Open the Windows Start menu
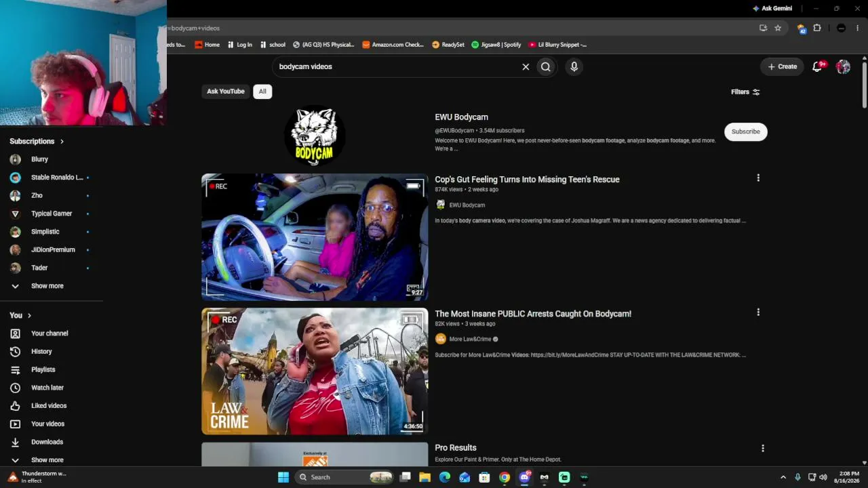868x488 pixels. [283, 477]
